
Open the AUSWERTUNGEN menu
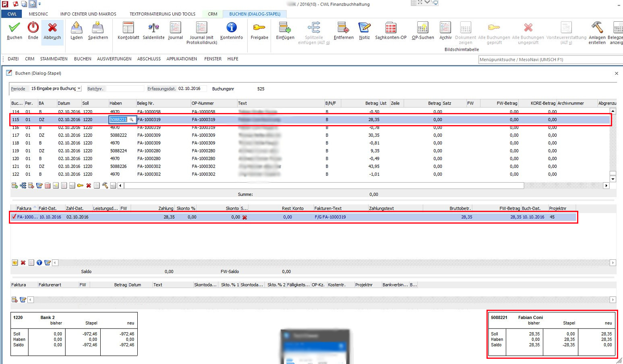point(114,59)
